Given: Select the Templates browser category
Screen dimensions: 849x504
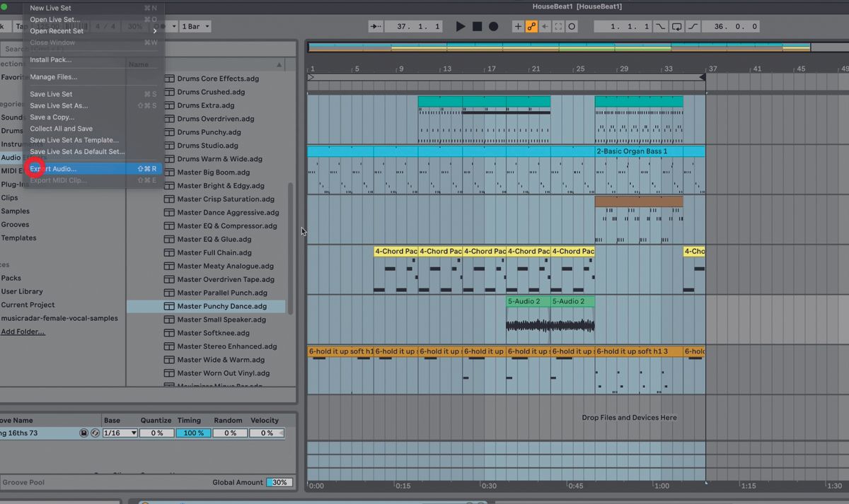Looking at the screenshot, I should click(19, 238).
